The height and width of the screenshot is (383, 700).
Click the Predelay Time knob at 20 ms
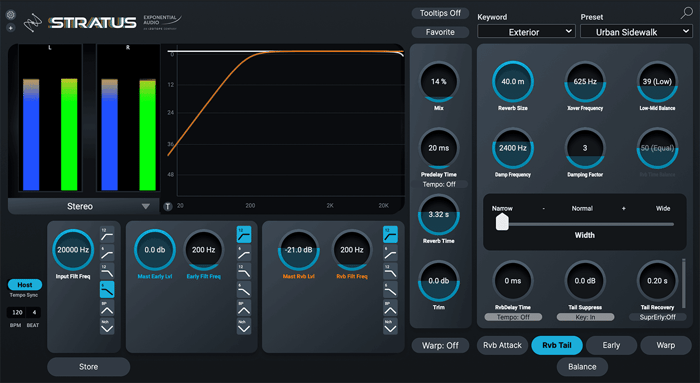(439, 148)
